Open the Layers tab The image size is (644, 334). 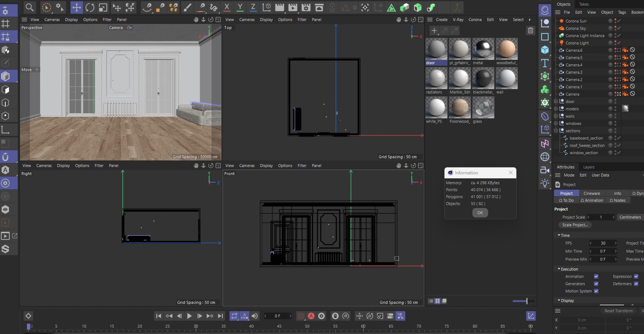tap(589, 167)
